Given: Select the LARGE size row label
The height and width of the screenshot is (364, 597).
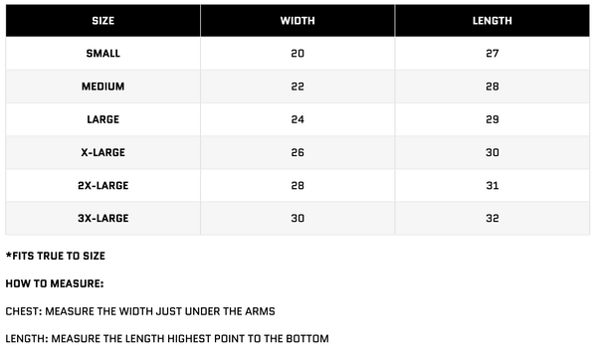Looking at the screenshot, I should [x=103, y=119].
